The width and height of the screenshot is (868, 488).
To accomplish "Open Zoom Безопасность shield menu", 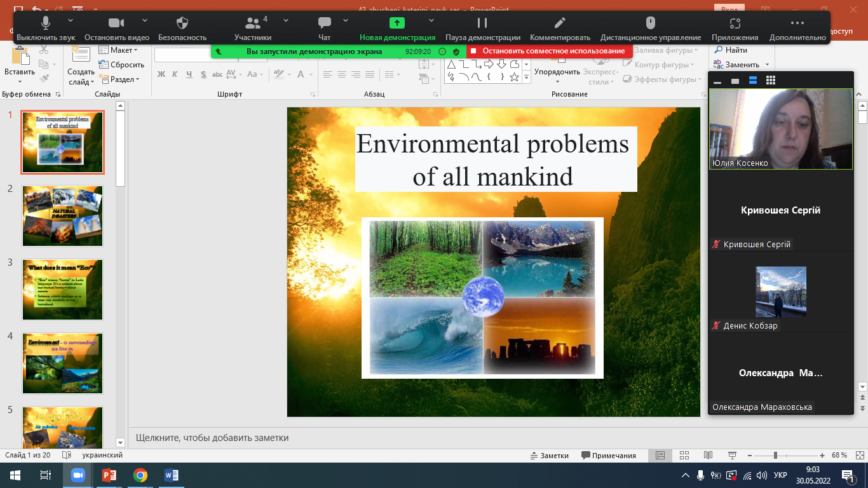I will click(182, 29).
